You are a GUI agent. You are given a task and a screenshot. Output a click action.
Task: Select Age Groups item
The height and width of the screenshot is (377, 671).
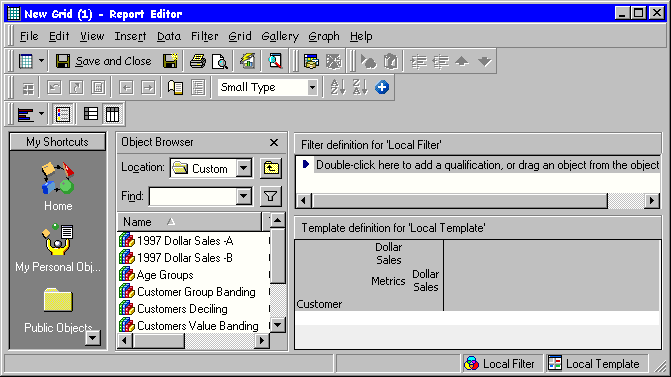click(156, 275)
